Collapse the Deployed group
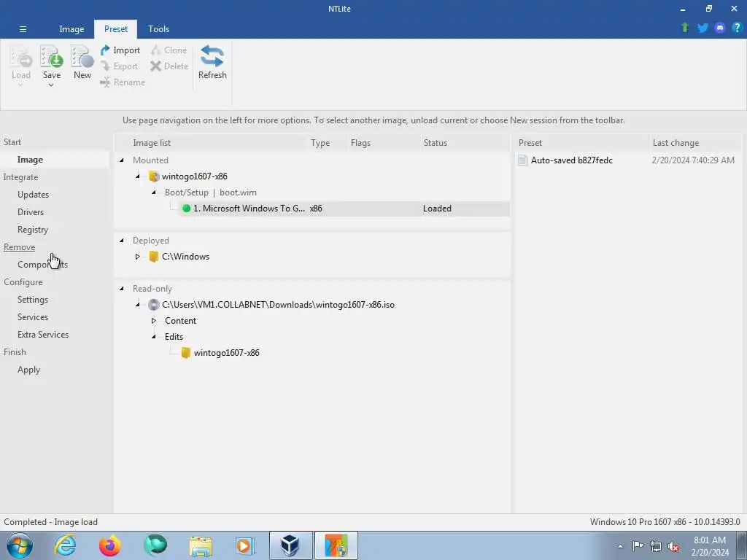This screenshot has height=560, width=747. (122, 241)
